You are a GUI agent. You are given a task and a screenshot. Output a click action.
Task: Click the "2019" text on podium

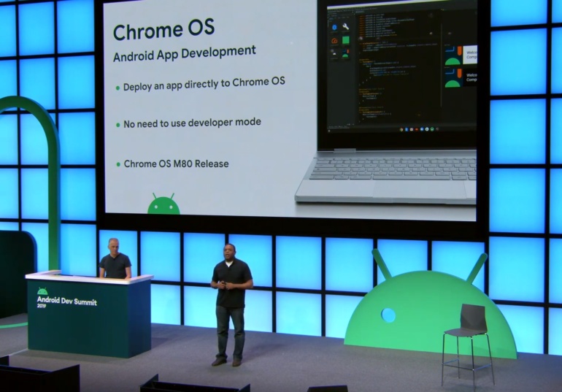[x=42, y=306]
